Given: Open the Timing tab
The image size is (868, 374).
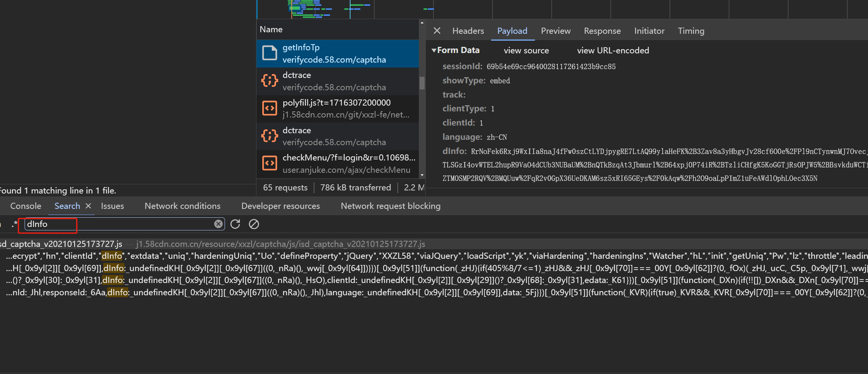Looking at the screenshot, I should [691, 31].
